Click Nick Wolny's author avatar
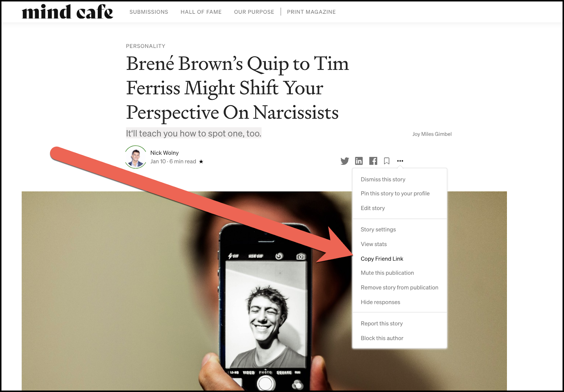This screenshot has height=392, width=564. (136, 157)
